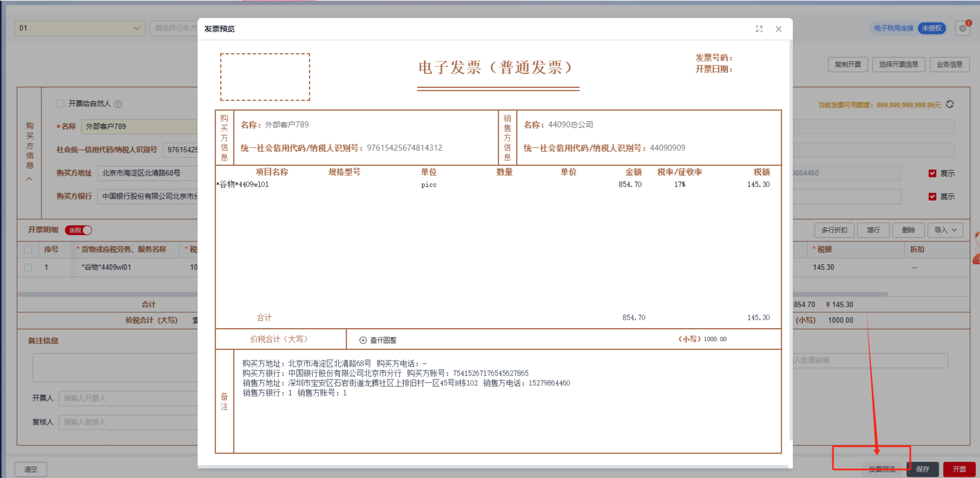Uncheck the first 展示 checkbox
980x478 pixels.
point(932,173)
